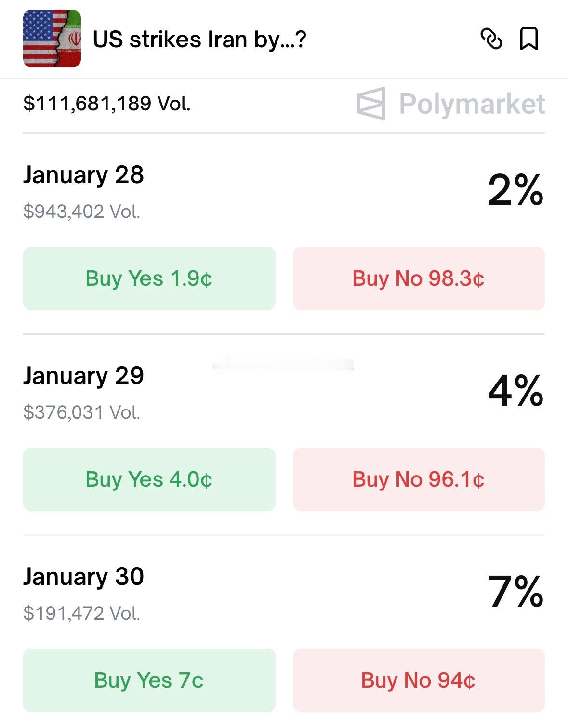The width and height of the screenshot is (568, 728).
Task: Select the January 29 outcome label
Action: [83, 376]
